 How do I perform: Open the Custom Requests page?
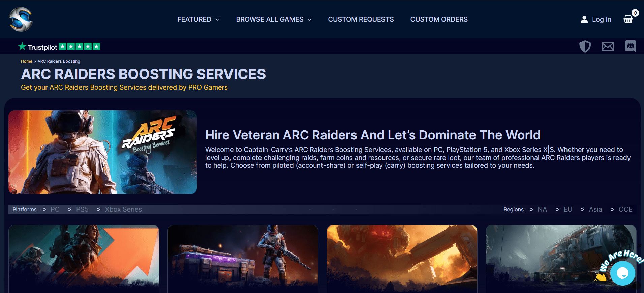click(x=361, y=19)
